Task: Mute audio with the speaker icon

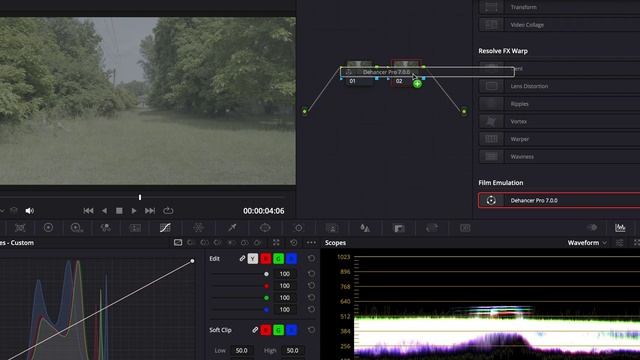Action: pyautogui.click(x=29, y=211)
